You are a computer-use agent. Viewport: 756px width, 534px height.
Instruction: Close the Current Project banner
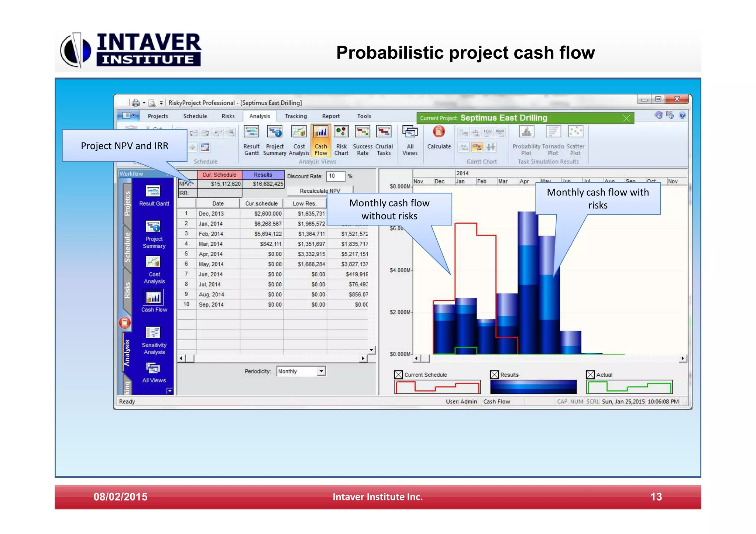coord(626,118)
